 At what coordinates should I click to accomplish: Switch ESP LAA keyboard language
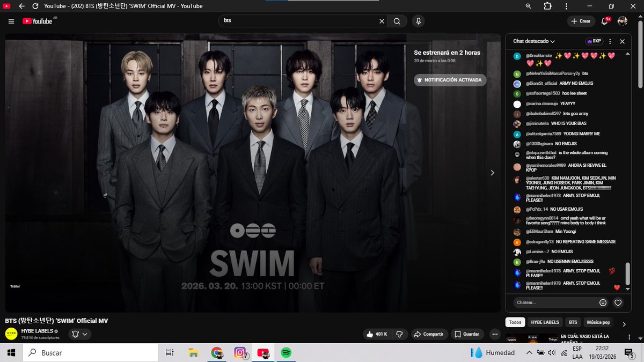click(x=577, y=352)
